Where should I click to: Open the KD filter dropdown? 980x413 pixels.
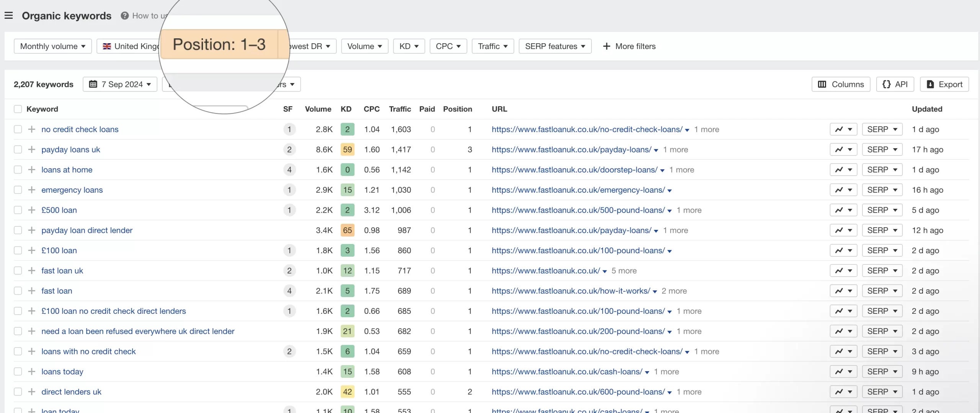click(409, 46)
